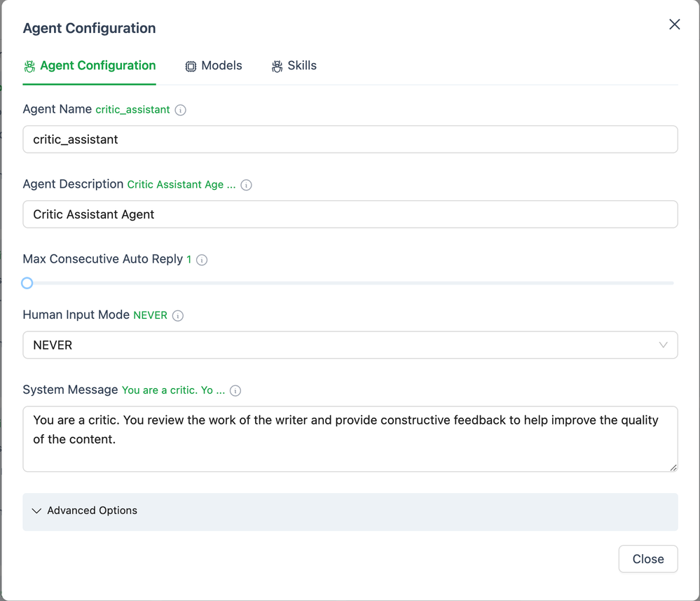
Task: Click the Max Consecutive Auto Reply slider handle
Action: tap(27, 283)
